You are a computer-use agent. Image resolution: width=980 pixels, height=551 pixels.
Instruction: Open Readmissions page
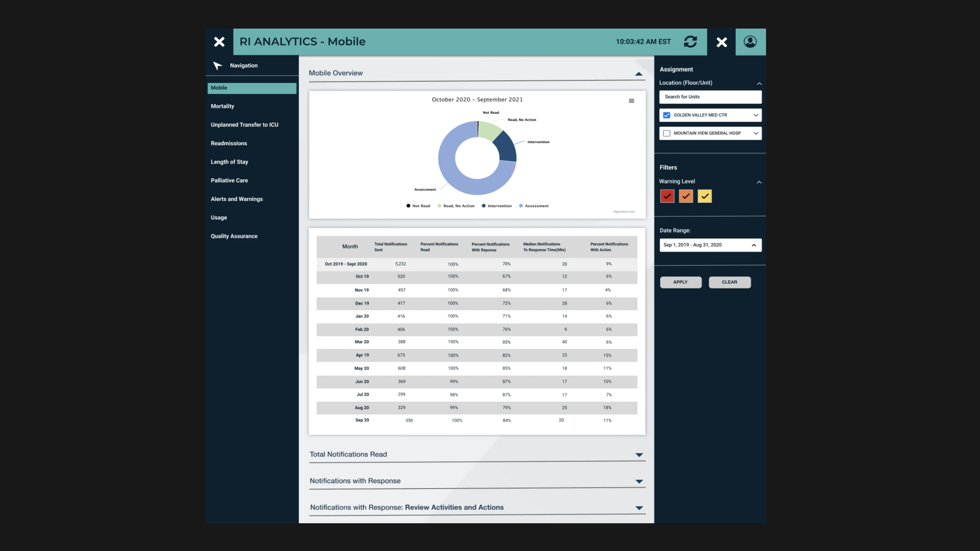(x=229, y=143)
